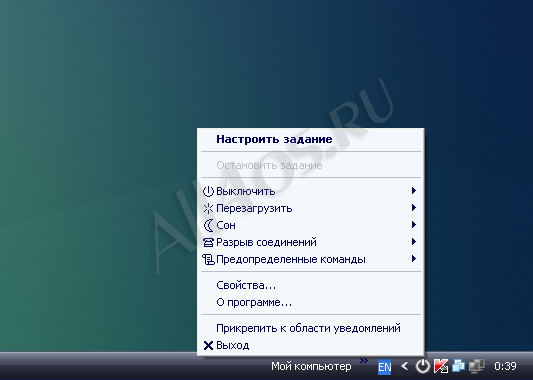Choose Перезагрузить from the context menu
This screenshot has height=380, width=533.
point(310,208)
